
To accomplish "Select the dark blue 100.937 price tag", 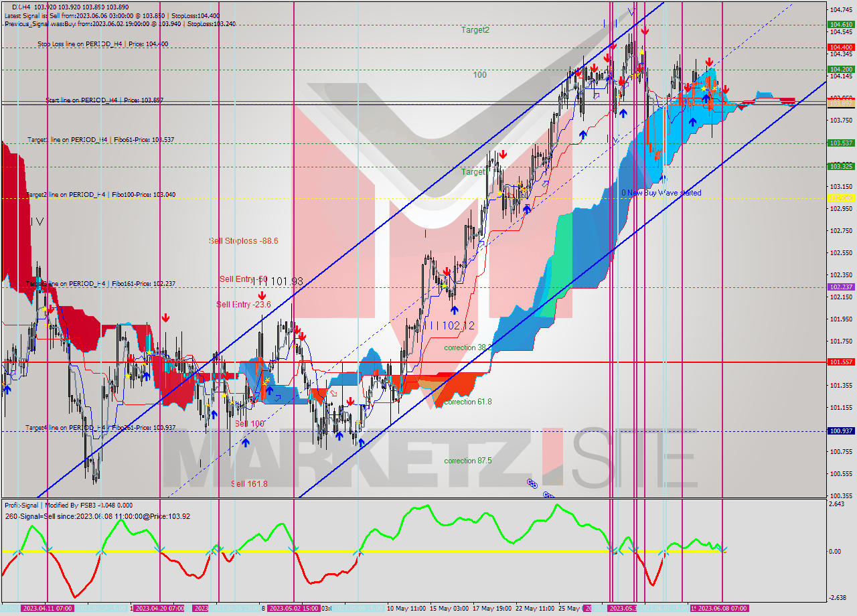I will tap(841, 431).
